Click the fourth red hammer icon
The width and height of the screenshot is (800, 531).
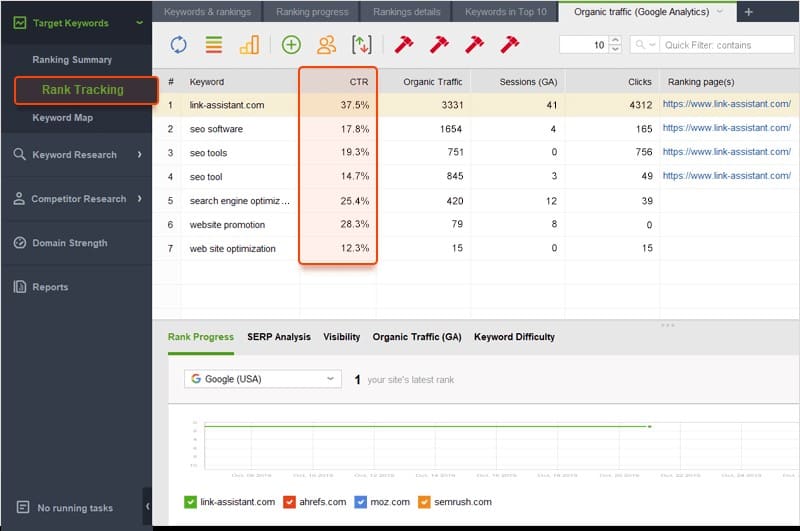(509, 45)
